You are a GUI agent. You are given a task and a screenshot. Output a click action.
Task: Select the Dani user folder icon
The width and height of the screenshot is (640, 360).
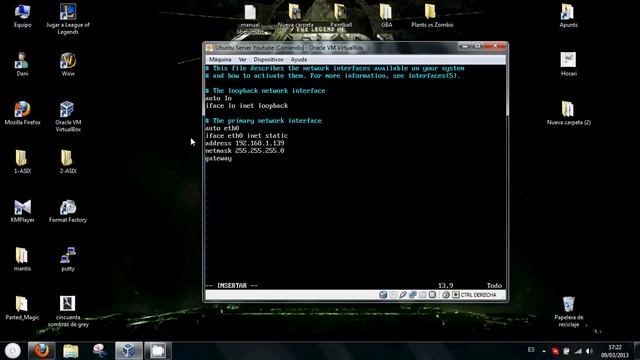click(22, 64)
